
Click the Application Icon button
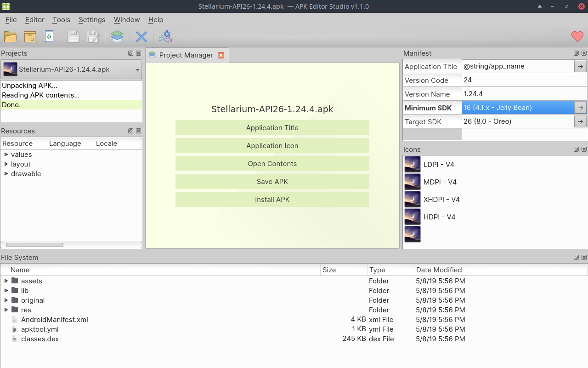coord(272,146)
